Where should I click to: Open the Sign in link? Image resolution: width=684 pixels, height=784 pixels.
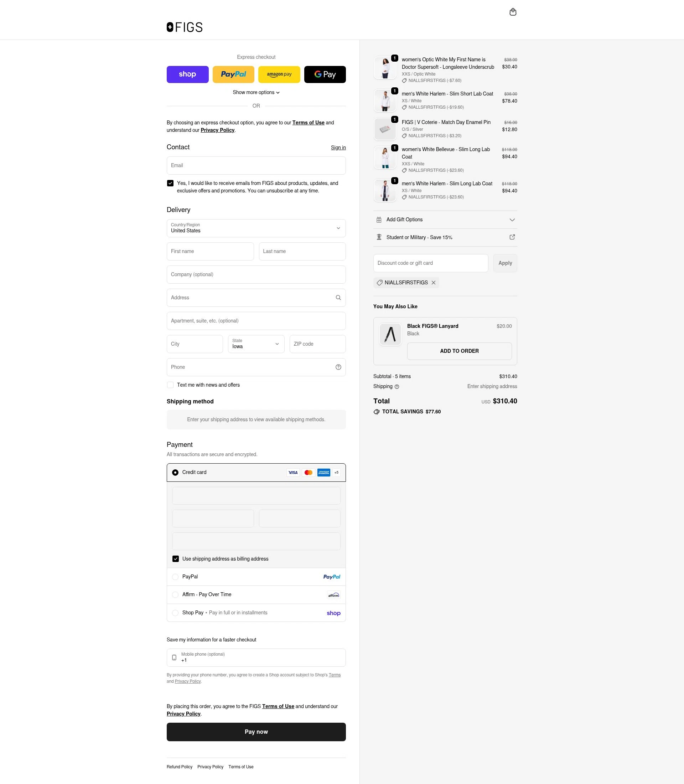(338, 148)
